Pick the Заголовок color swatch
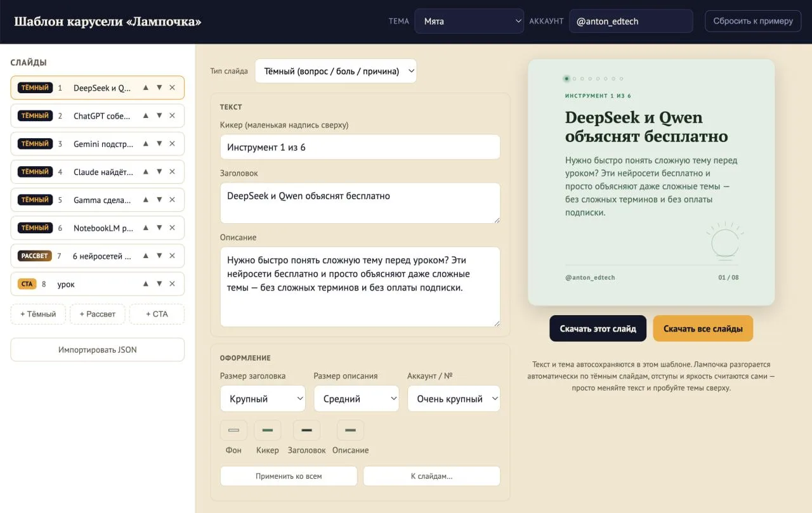812x513 pixels. [x=306, y=430]
